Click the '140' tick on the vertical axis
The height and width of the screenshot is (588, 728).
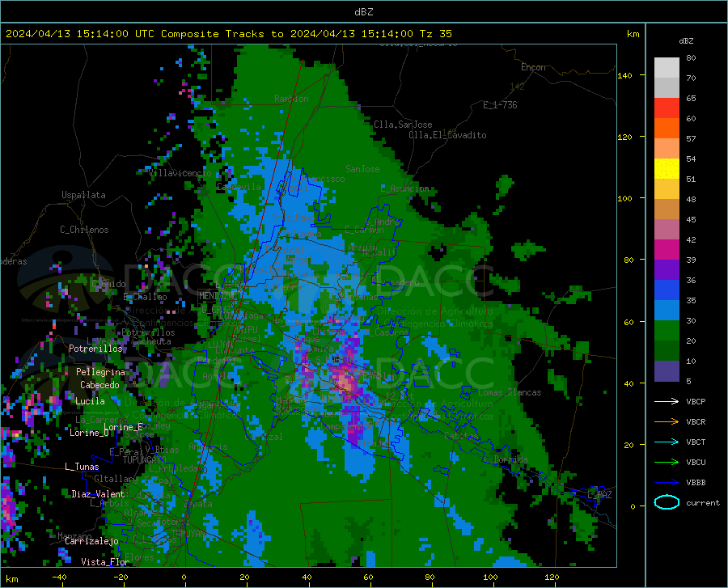coord(625,75)
